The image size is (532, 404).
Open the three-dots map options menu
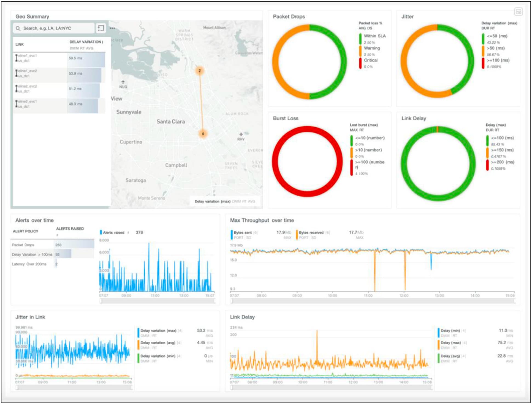coord(112,28)
